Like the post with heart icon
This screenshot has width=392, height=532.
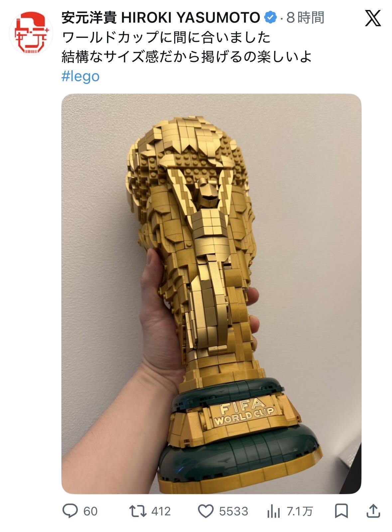206,511
